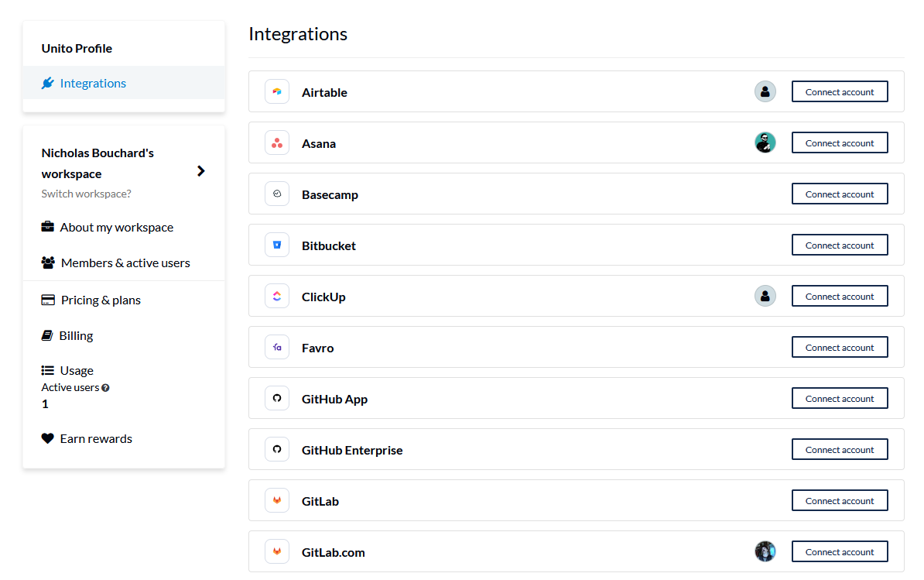Click the GitLab logo icon
The width and height of the screenshot is (924, 580).
[x=277, y=500]
